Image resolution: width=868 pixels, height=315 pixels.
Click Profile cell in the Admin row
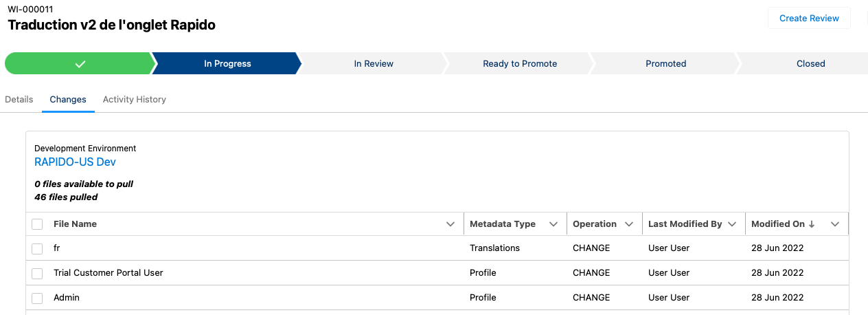[483, 298]
